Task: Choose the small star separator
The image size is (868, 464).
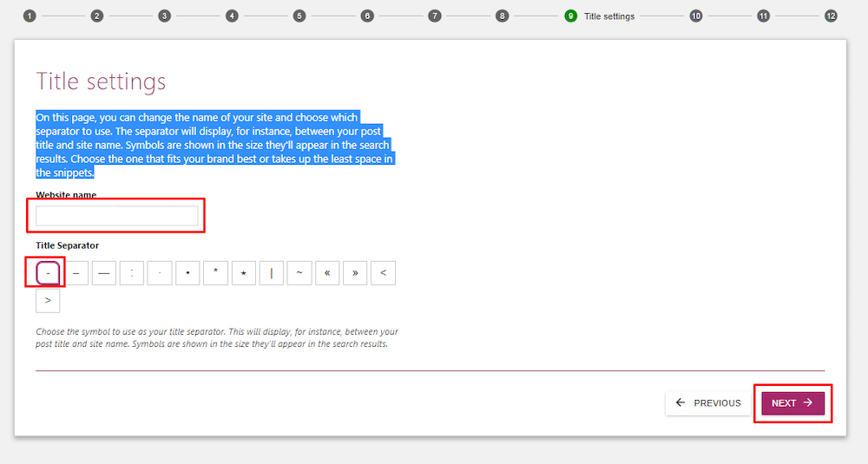Action: (x=243, y=273)
